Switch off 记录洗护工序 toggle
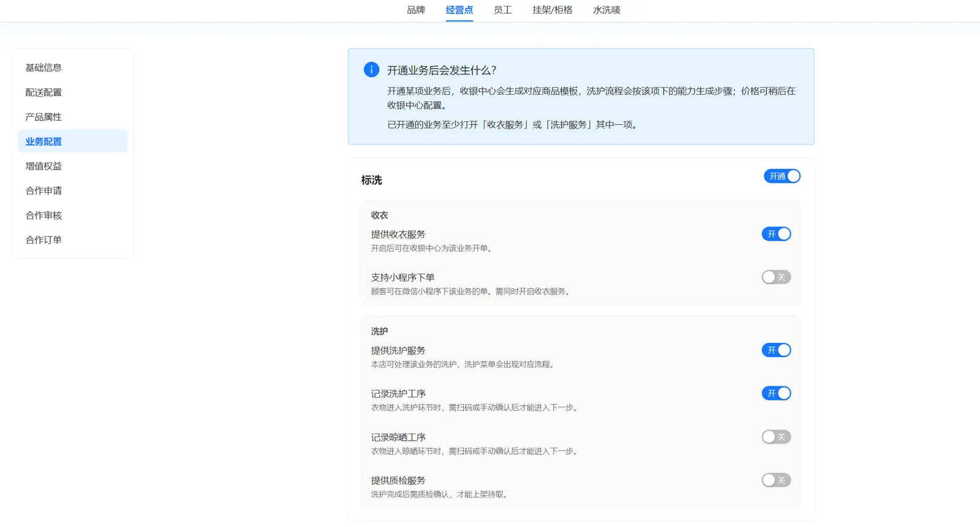980x527 pixels. click(x=776, y=394)
